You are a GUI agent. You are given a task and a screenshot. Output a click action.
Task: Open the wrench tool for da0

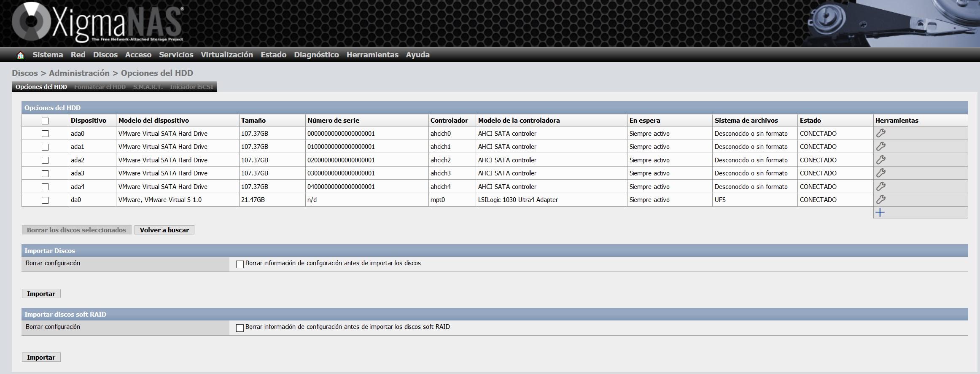tap(880, 199)
